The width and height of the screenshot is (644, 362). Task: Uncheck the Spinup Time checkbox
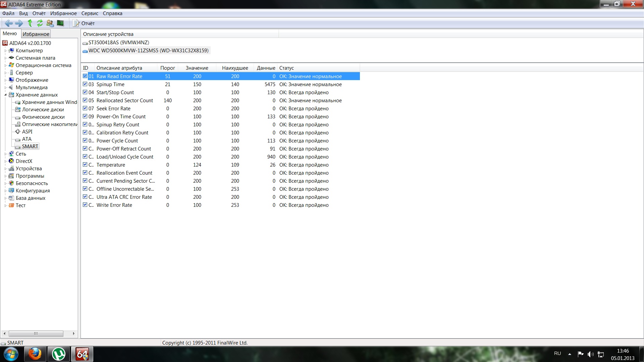pyautogui.click(x=85, y=84)
